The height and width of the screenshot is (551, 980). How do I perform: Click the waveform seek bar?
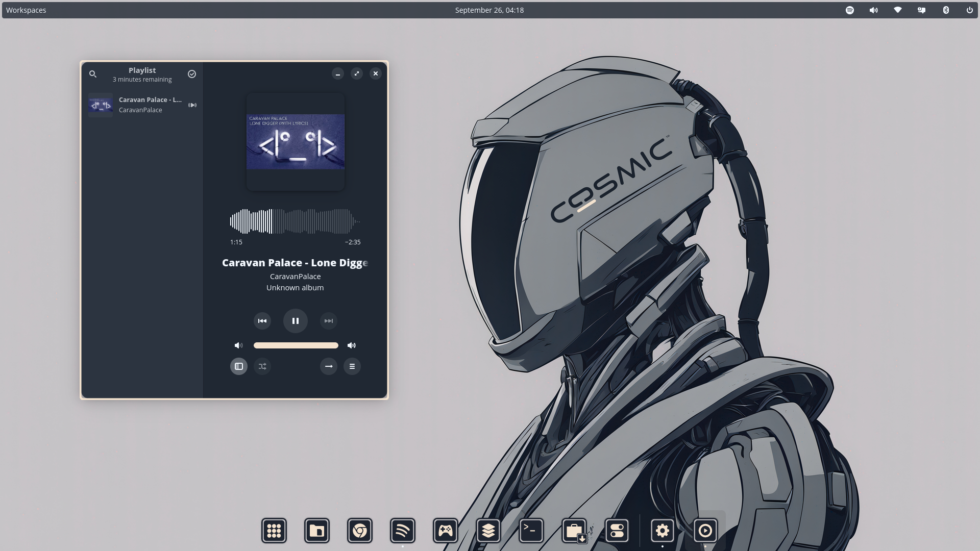(295, 221)
